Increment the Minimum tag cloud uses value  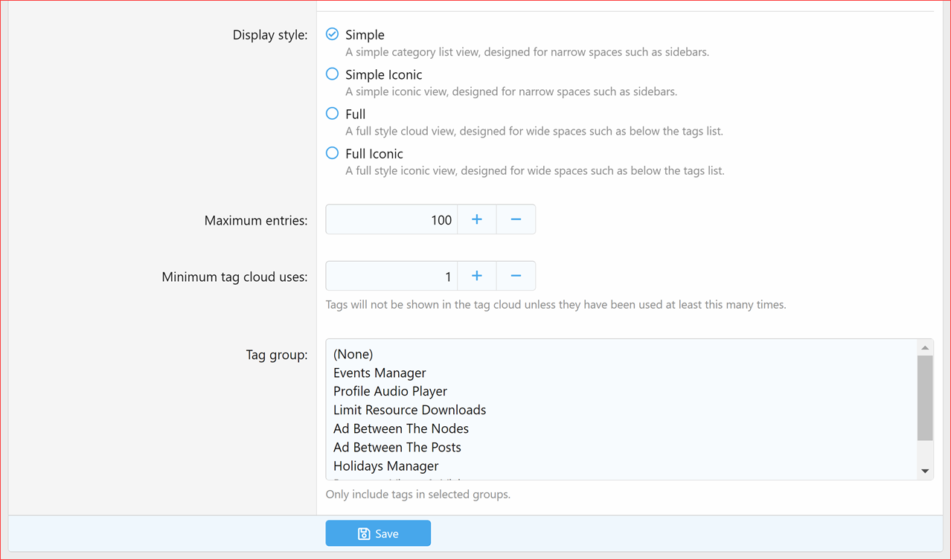coord(476,275)
